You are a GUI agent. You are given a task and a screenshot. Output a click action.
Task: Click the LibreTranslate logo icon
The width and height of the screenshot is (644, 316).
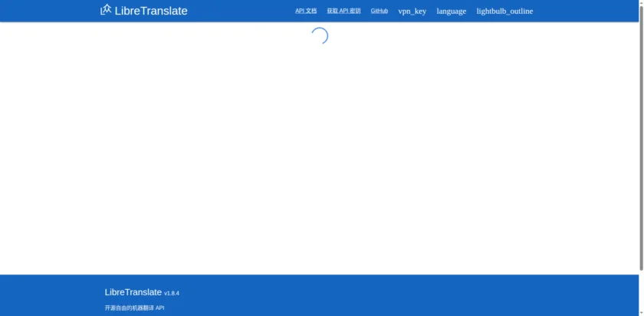[x=106, y=10]
